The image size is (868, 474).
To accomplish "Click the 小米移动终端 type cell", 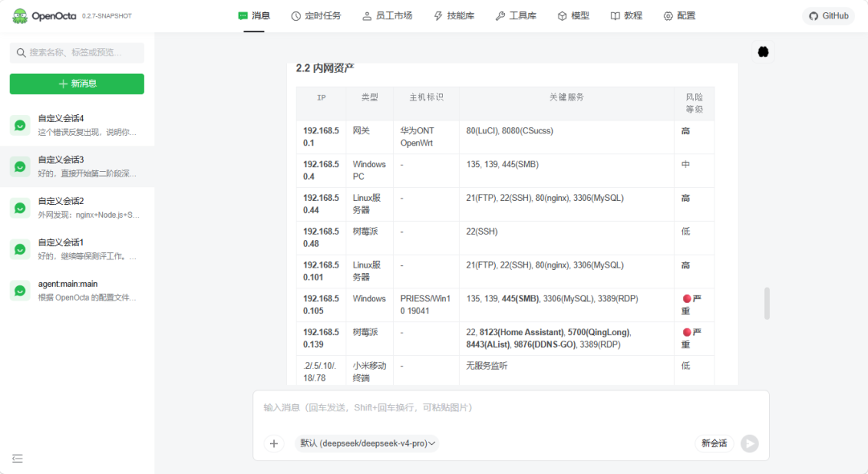I will 369,370.
